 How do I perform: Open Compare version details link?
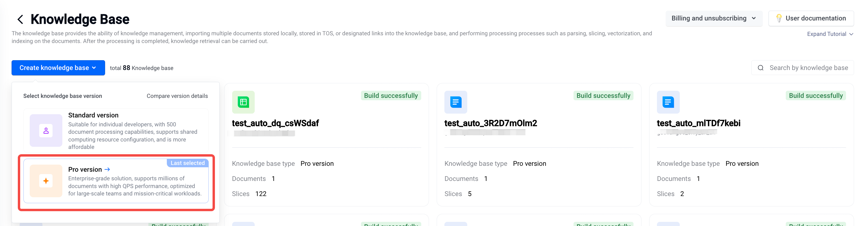[177, 96]
